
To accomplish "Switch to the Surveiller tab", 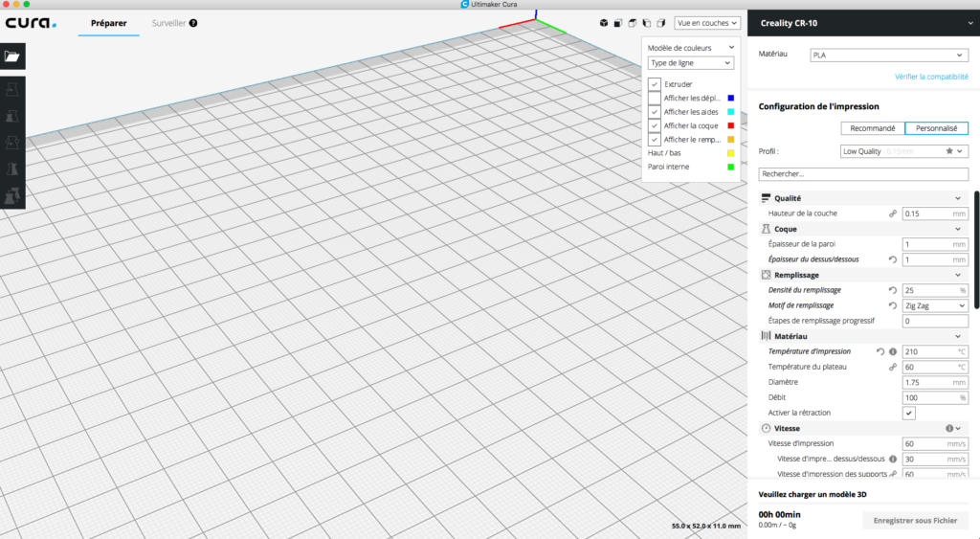I will pos(168,23).
